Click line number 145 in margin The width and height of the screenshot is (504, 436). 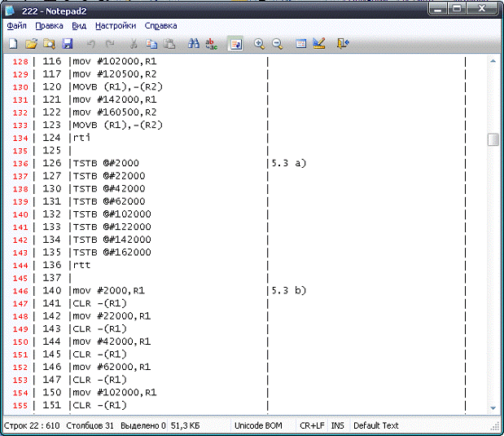pyautogui.click(x=20, y=278)
